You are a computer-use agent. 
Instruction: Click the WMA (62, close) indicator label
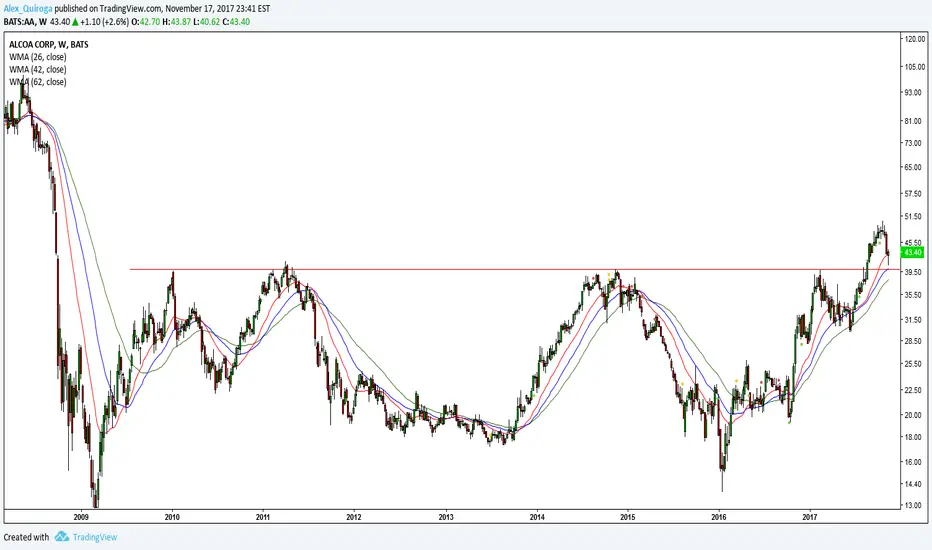click(x=37, y=82)
